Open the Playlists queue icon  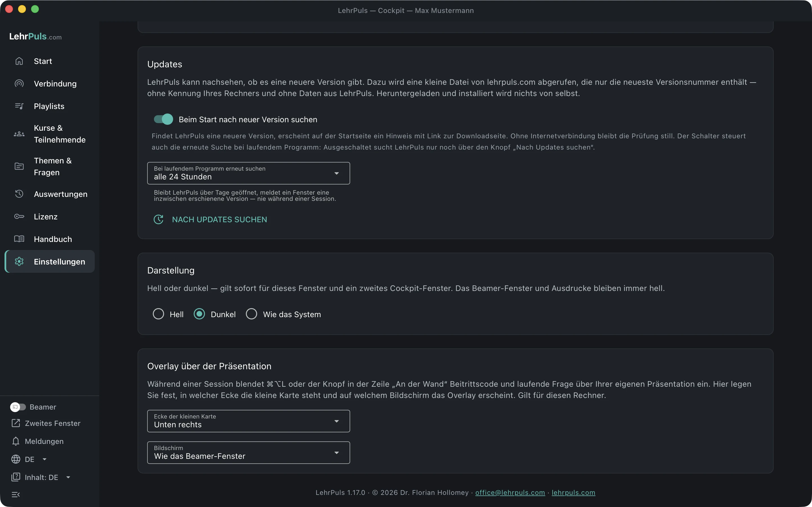(x=19, y=106)
